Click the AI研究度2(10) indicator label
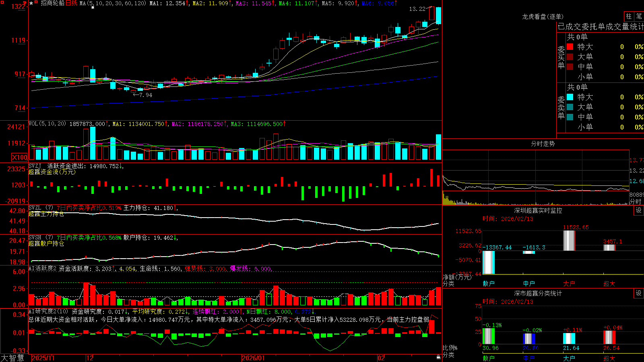The width and height of the screenshot is (644, 362). (48, 311)
